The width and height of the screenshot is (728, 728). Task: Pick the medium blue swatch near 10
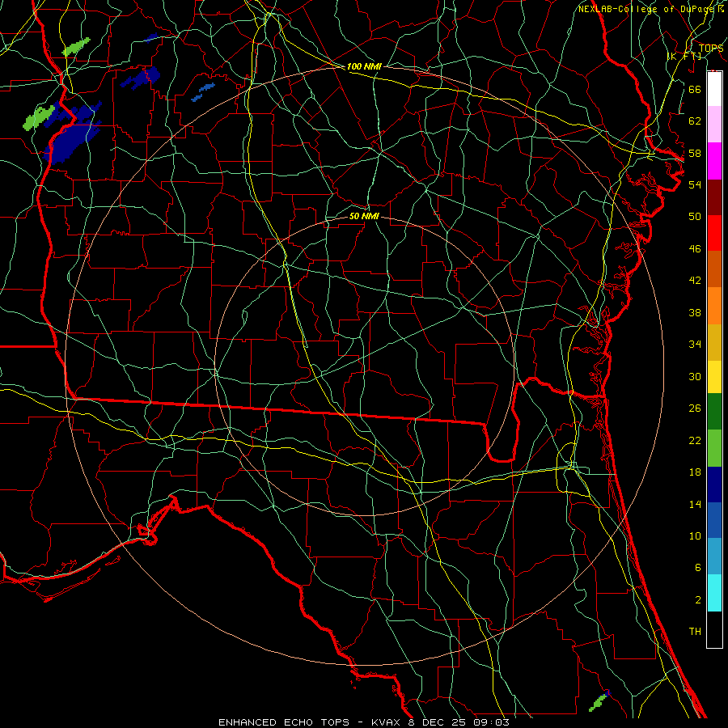[714, 520]
